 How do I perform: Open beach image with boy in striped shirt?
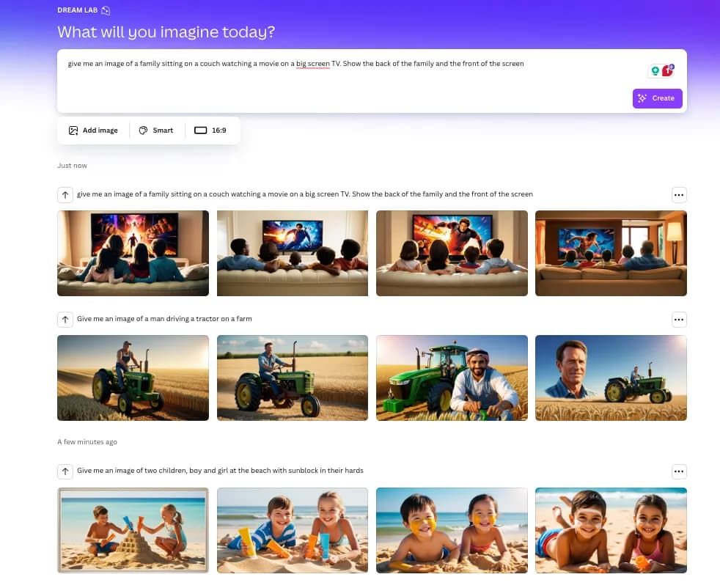[293, 530]
